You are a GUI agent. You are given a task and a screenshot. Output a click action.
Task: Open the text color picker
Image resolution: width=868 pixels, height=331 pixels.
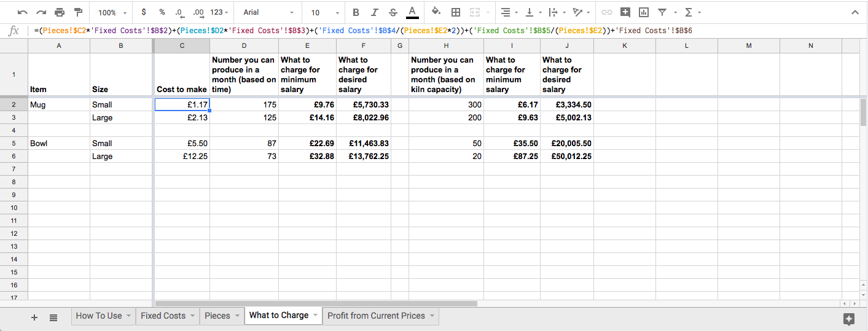pyautogui.click(x=412, y=12)
